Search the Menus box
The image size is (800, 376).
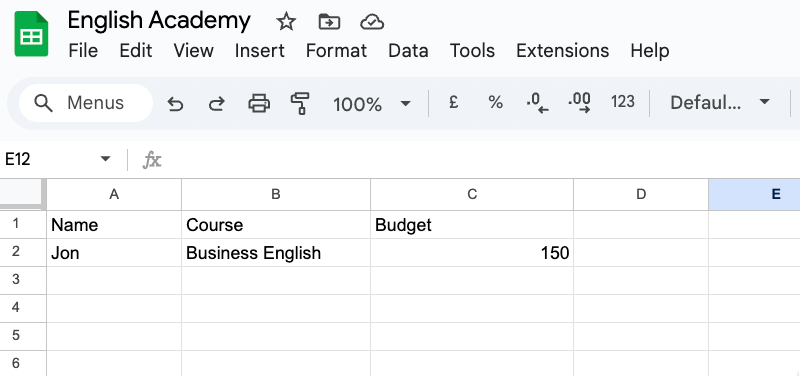[x=86, y=103]
